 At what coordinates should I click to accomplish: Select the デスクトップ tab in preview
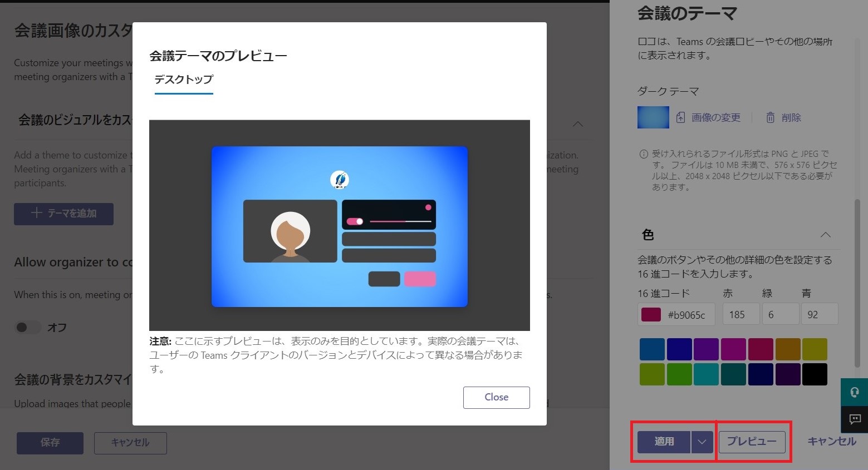[184, 80]
